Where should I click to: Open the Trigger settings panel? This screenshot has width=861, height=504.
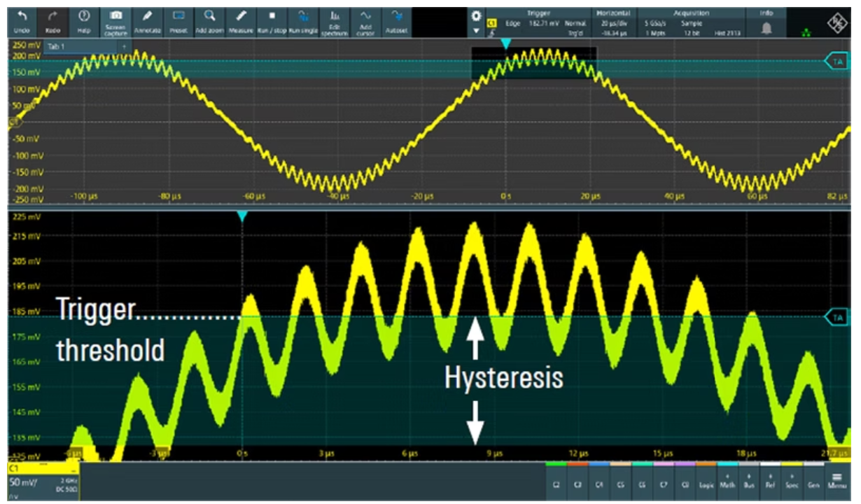(x=540, y=22)
